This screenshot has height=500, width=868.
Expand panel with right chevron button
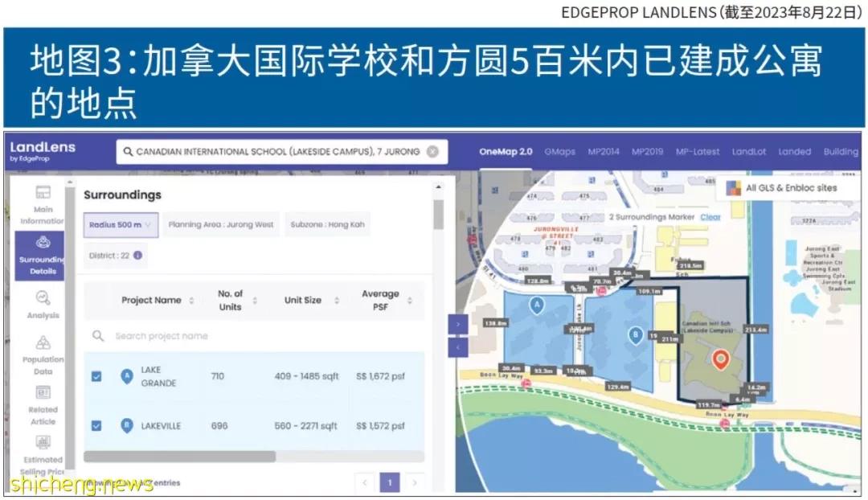coord(458,325)
